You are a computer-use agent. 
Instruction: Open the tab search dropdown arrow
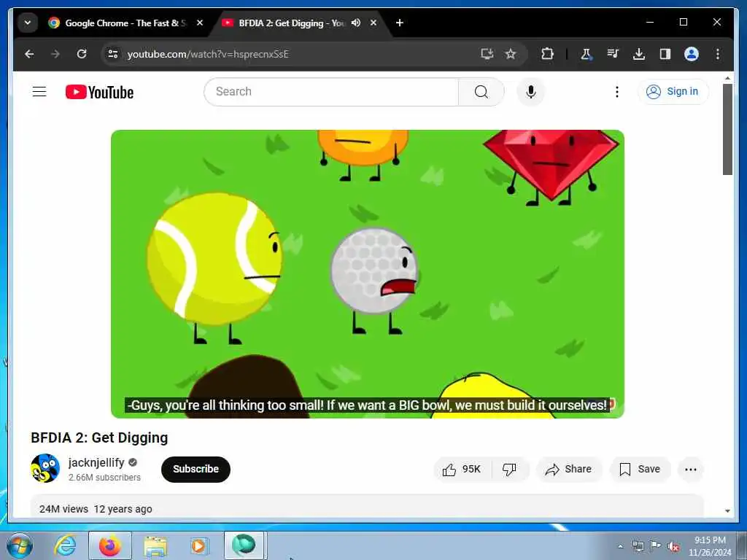point(28,23)
